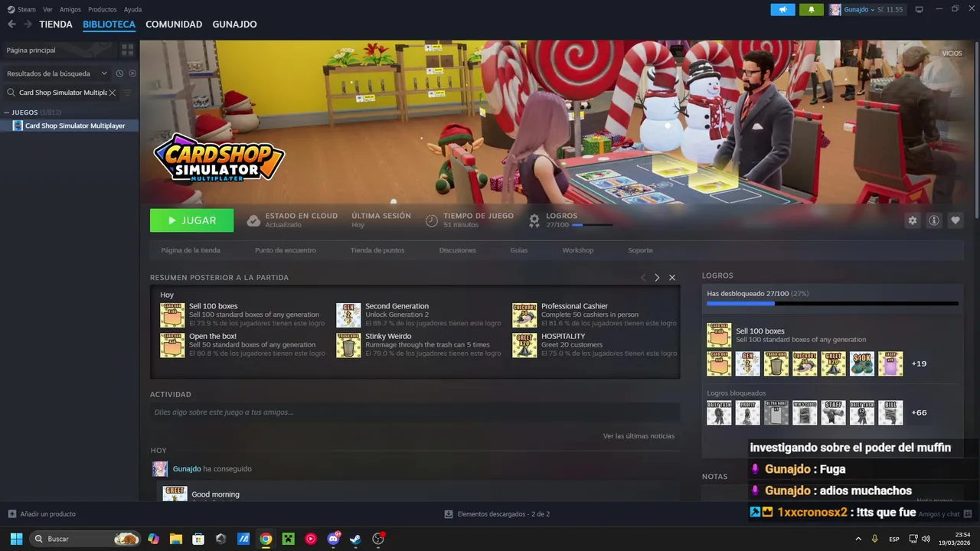980x551 pixels.
Task: Toggle sort by recent activity clock filter
Action: (x=119, y=73)
